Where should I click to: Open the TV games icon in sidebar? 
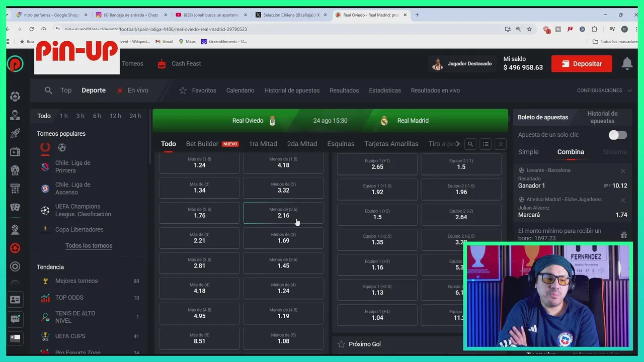[15, 152]
